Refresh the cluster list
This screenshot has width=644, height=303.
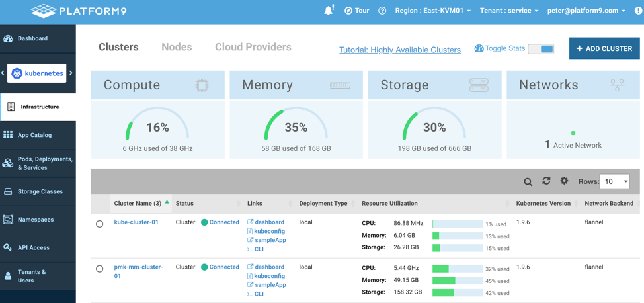546,181
